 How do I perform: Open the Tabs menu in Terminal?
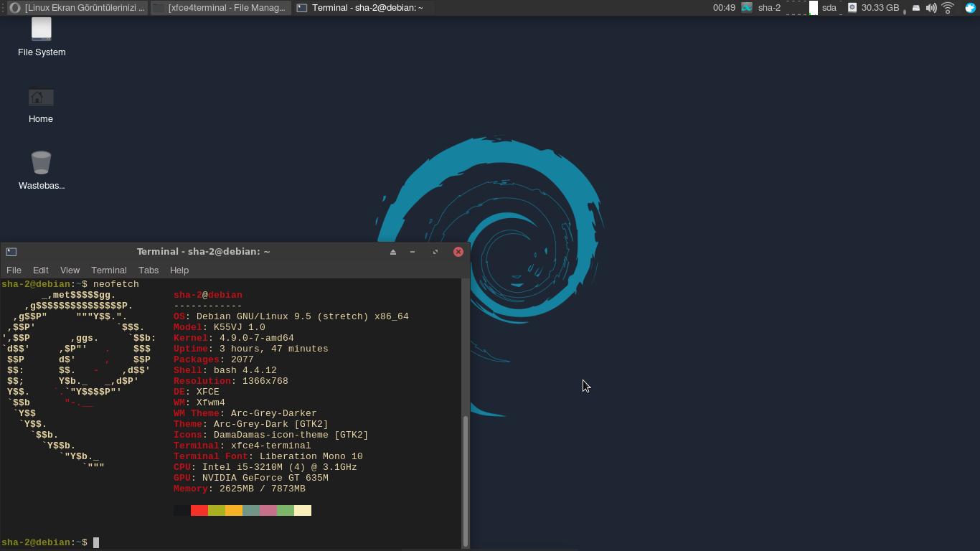[x=149, y=270]
